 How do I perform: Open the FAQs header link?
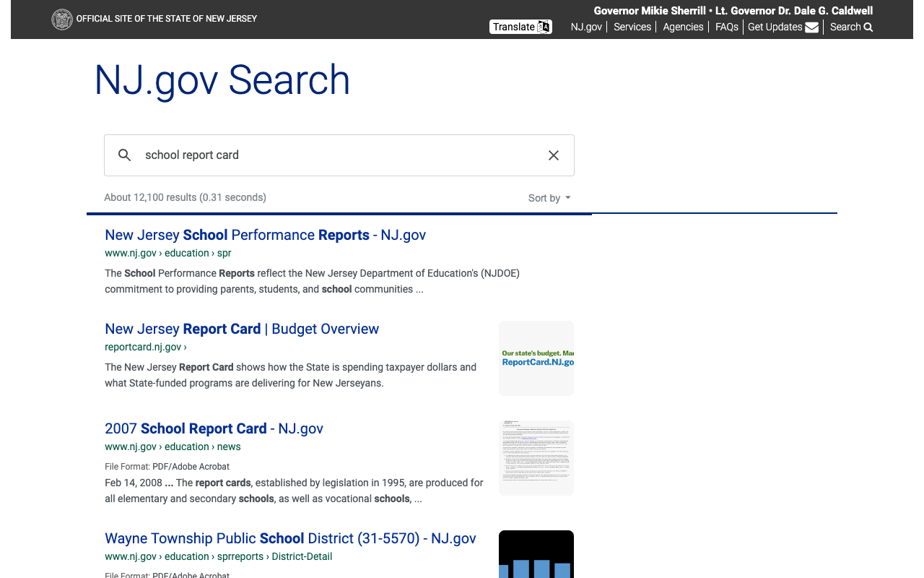point(727,27)
